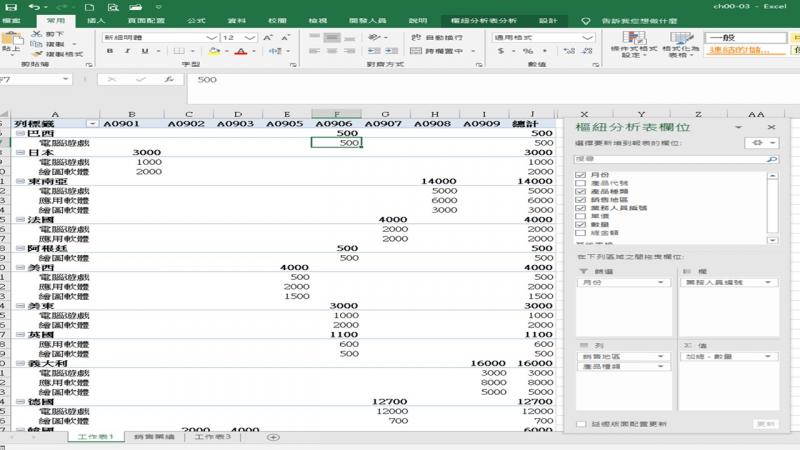Viewport: 800px width, 450px height.
Task: Uncheck the 月份 field checkbox
Action: (580, 174)
